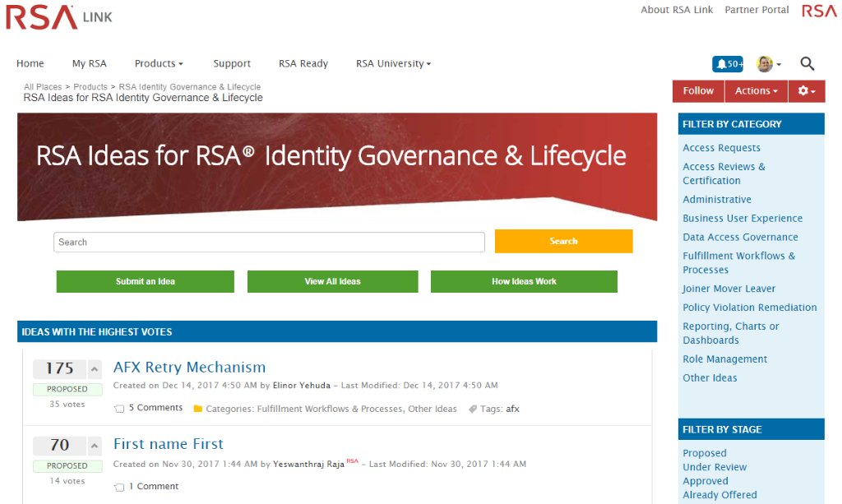This screenshot has height=504, width=842.
Task: Open RSA Ready
Action: coord(303,63)
